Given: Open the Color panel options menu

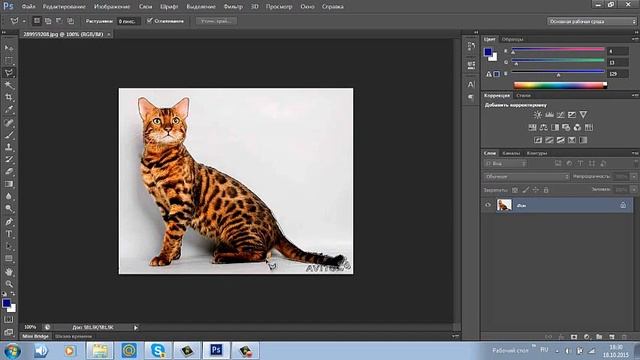Looking at the screenshot, I should click(x=635, y=39).
